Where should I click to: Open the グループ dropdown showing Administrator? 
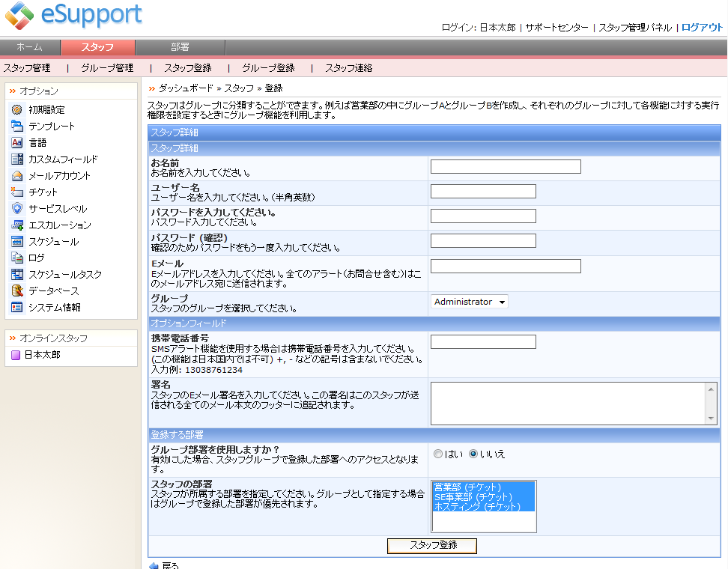[x=468, y=302]
